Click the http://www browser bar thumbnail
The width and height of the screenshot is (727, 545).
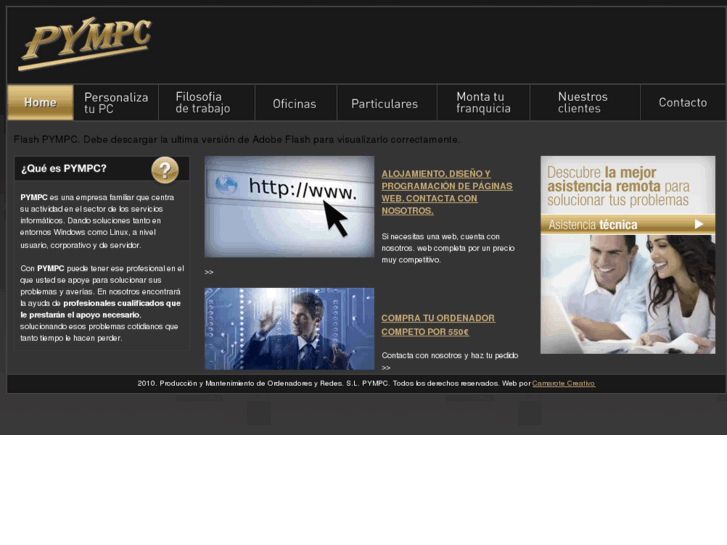click(x=289, y=206)
